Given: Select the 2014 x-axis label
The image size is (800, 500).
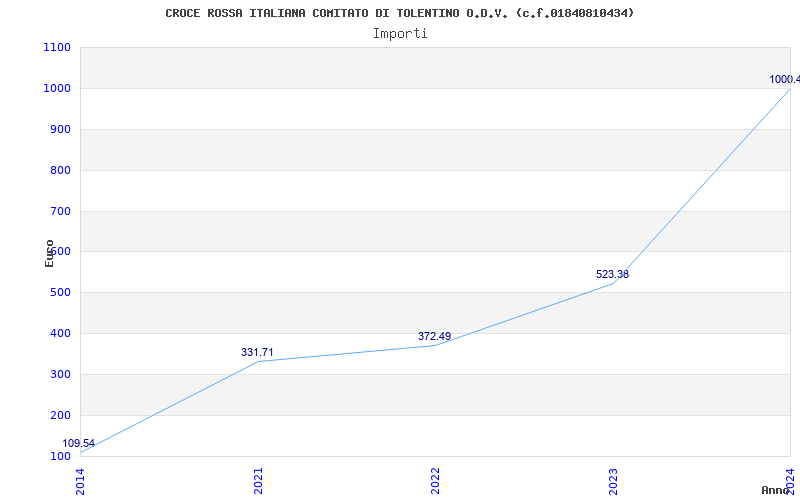Looking at the screenshot, I should tap(81, 481).
